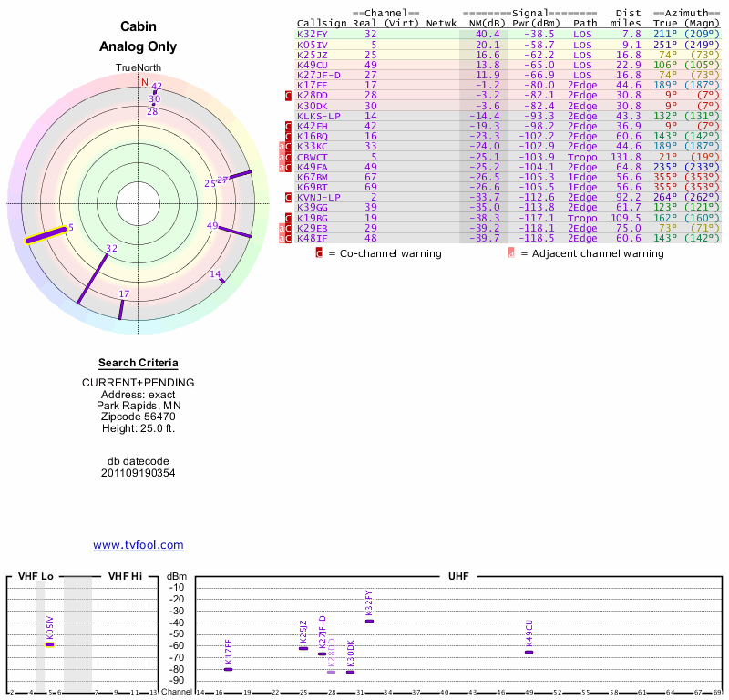
Task: Click the channel 14 marker on radar
Action: [221, 280]
